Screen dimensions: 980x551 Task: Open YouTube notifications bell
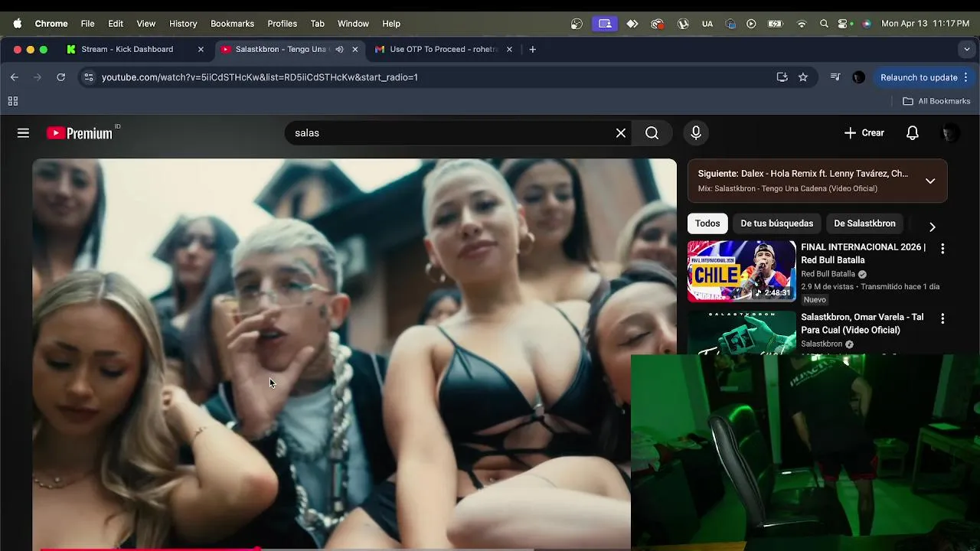click(913, 133)
